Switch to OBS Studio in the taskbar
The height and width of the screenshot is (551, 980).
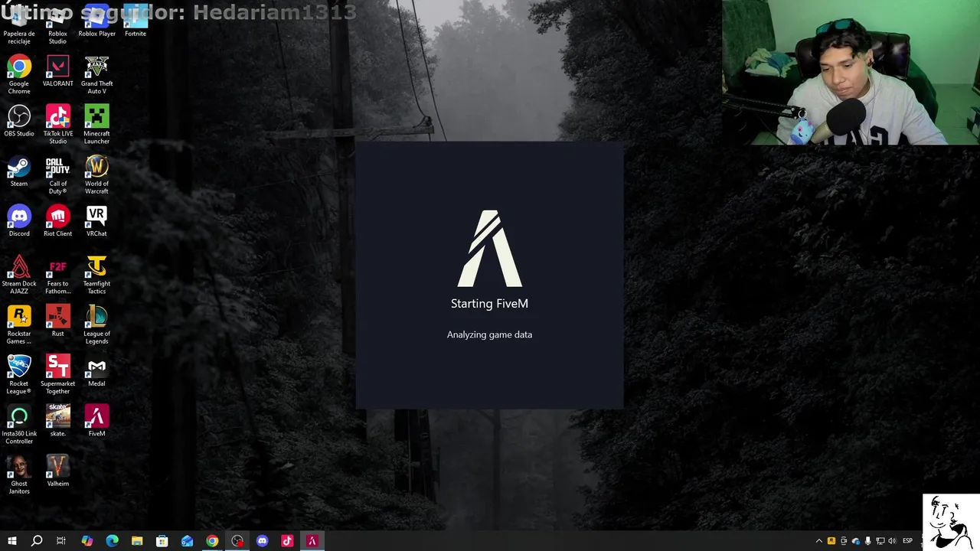point(237,541)
